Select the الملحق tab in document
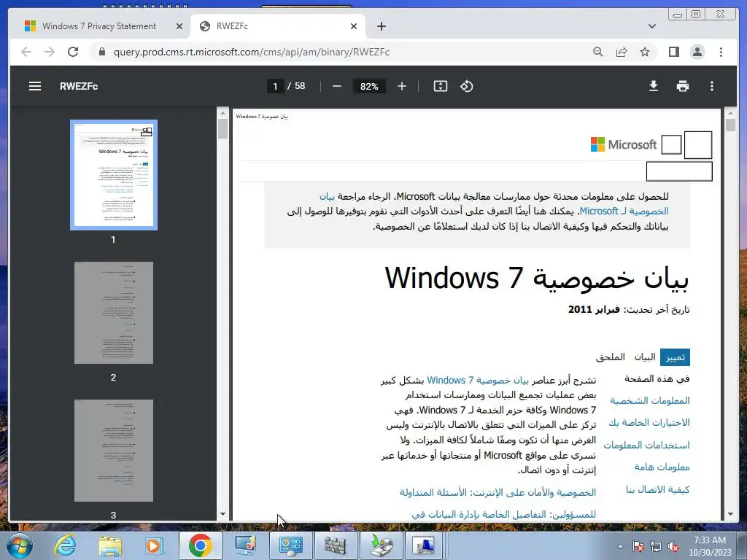This screenshot has width=747, height=560. [x=611, y=357]
